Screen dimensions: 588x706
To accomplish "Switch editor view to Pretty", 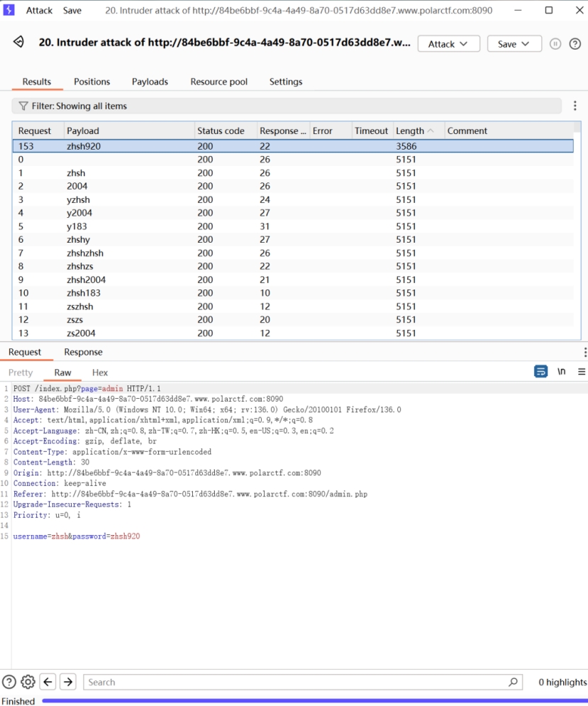I will pos(21,373).
